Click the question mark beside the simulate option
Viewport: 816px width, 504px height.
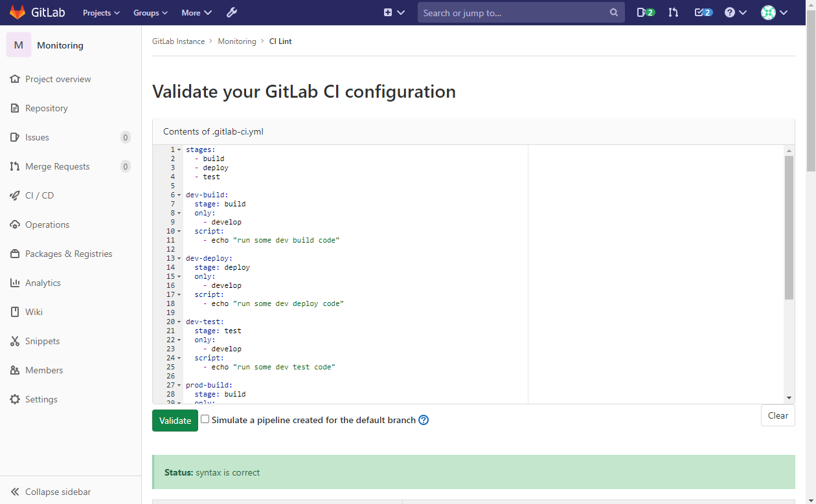pyautogui.click(x=424, y=420)
